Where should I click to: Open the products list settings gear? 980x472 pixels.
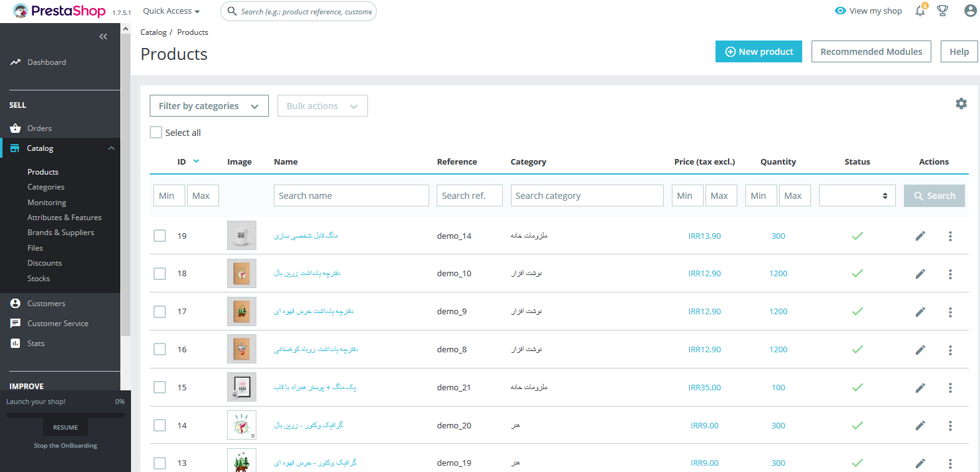click(x=961, y=104)
